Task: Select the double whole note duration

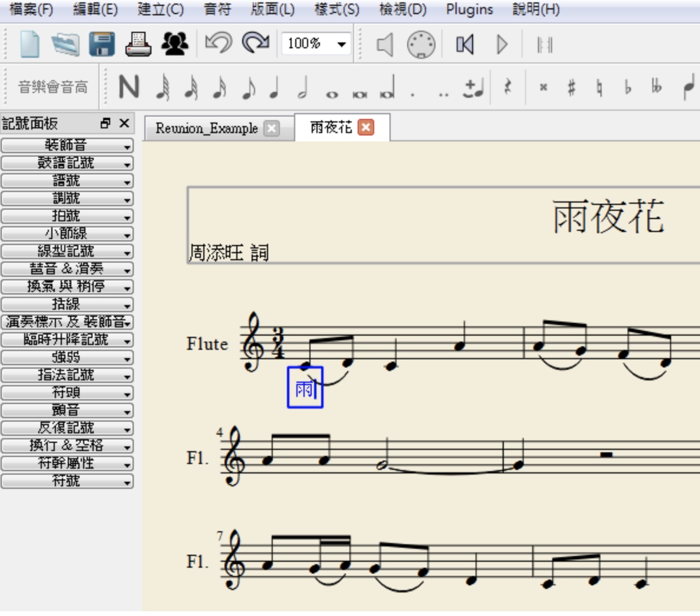Action: click(x=360, y=95)
